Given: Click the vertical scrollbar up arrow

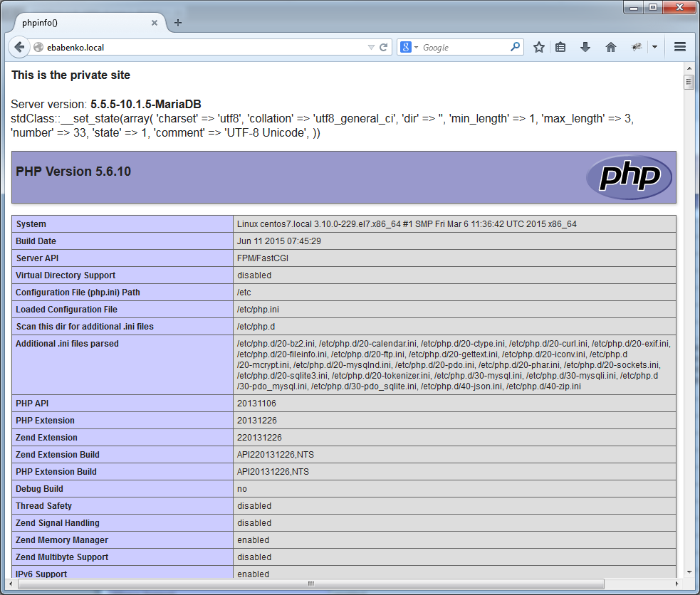Looking at the screenshot, I should coord(689,68).
